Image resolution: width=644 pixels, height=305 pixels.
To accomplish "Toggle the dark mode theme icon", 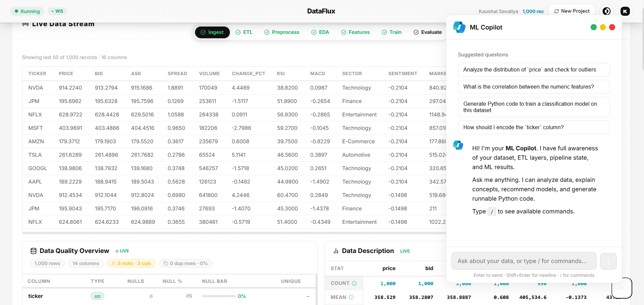I will coord(606,11).
